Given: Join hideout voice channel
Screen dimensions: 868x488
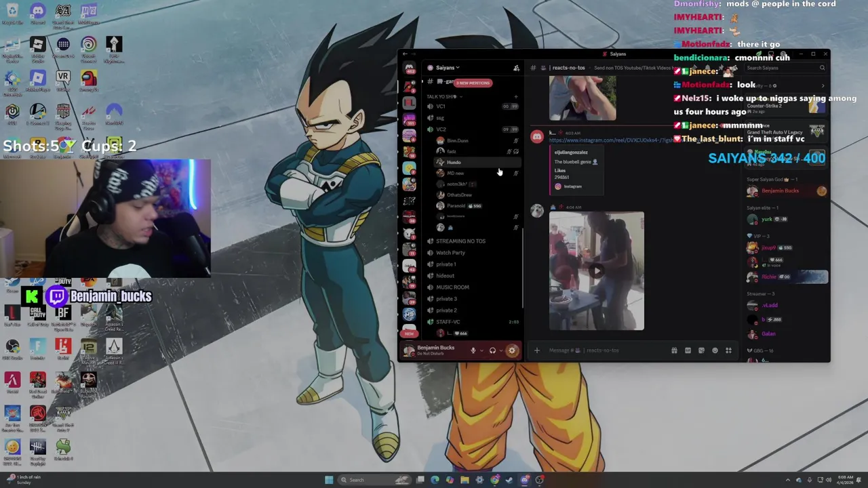Looking at the screenshot, I should [446, 275].
